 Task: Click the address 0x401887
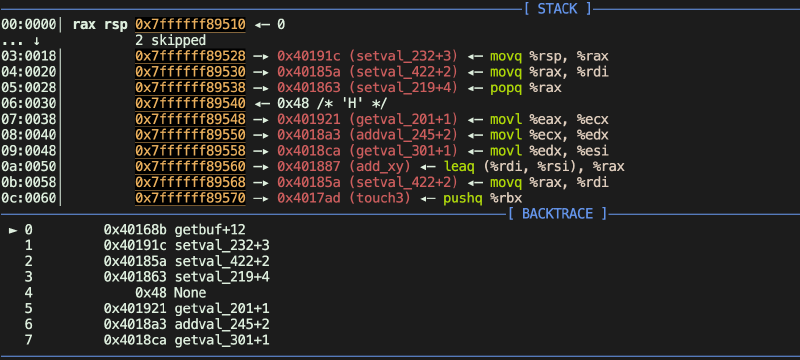coord(309,167)
